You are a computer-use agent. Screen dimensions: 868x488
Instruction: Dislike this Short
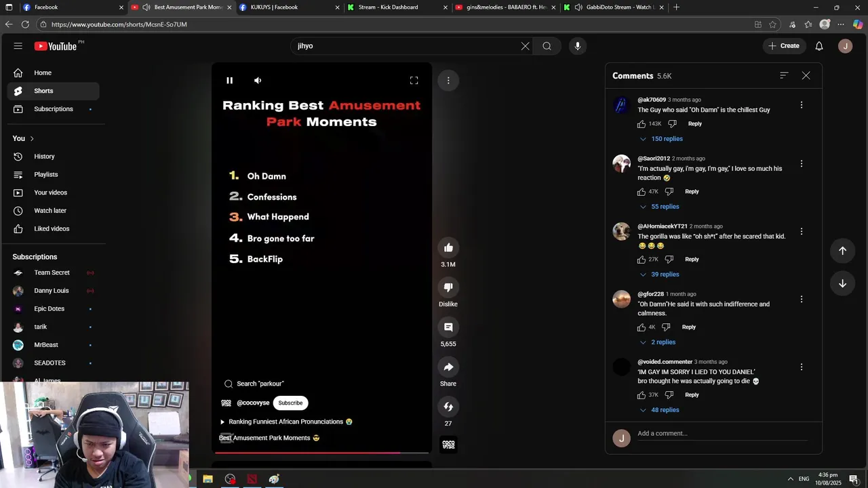pyautogui.click(x=448, y=287)
